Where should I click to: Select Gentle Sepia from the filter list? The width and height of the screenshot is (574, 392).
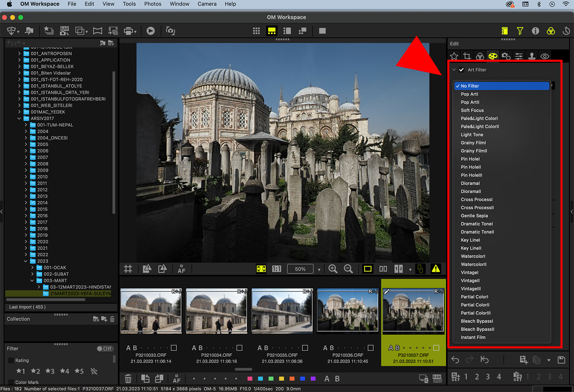click(474, 216)
